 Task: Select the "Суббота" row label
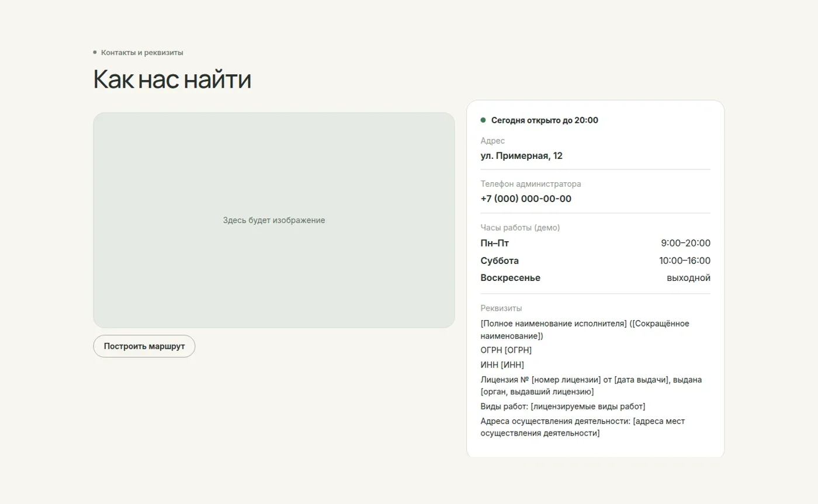[x=500, y=261]
